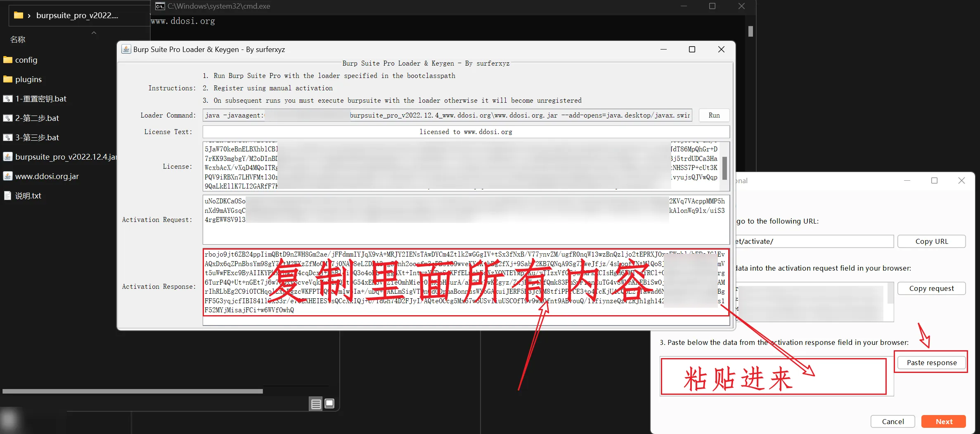The image size is (980, 434).
Task: Select the 2-第二步.bat file icon
Action: click(8, 118)
